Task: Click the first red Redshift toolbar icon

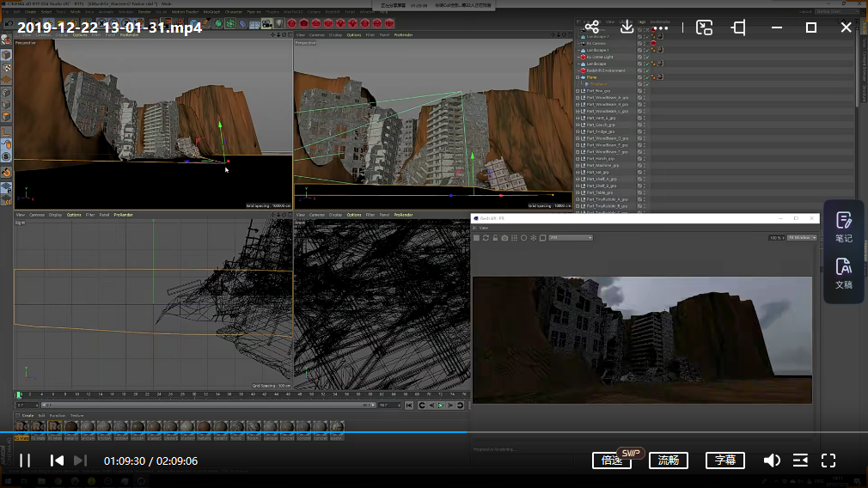Action: [291, 23]
